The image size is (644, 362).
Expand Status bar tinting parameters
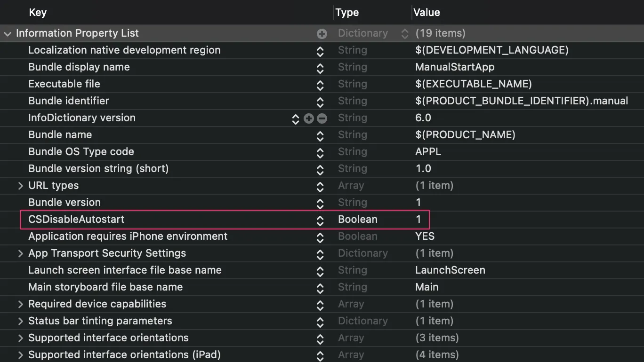(x=20, y=321)
